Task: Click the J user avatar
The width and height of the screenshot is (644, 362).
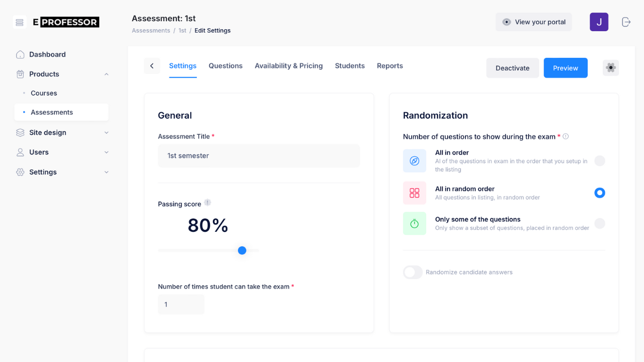Action: [599, 22]
